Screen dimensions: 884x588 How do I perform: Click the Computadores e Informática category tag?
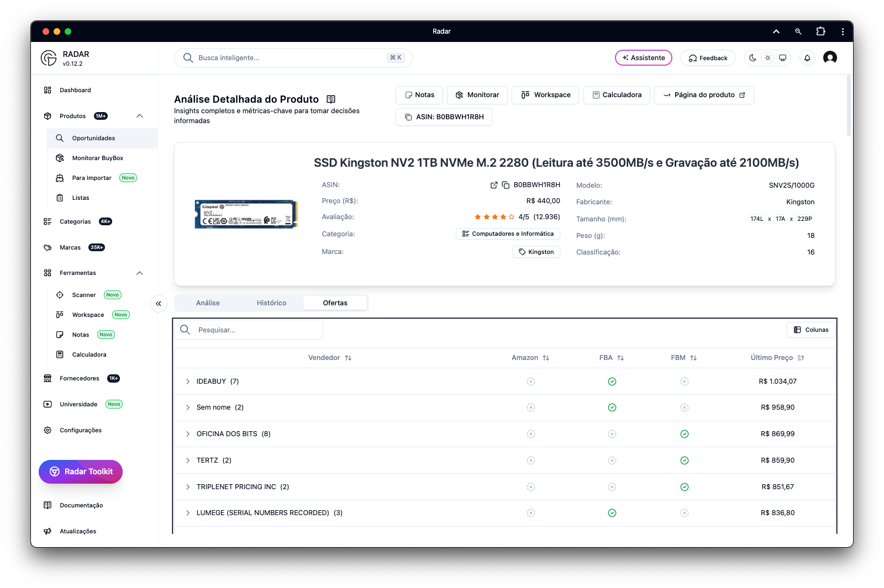508,234
